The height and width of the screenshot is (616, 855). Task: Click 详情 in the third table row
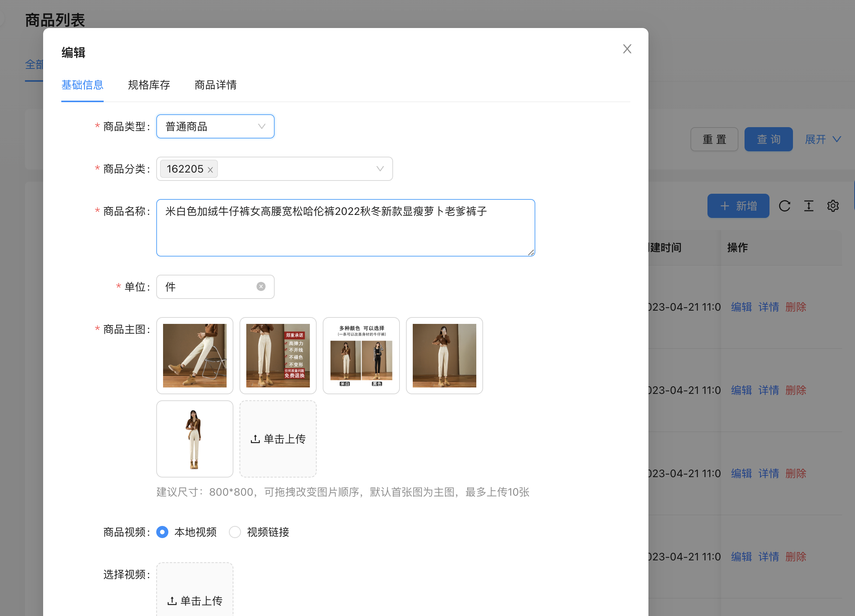point(769,473)
